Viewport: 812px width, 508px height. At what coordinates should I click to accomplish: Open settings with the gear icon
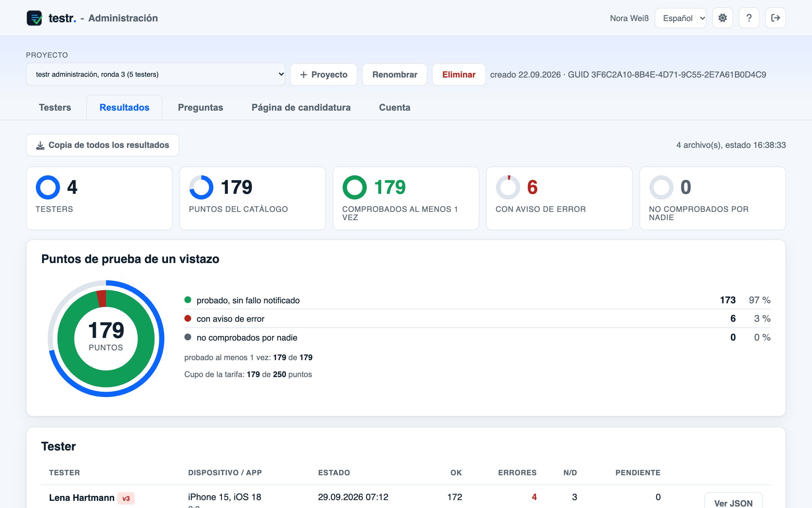point(723,18)
